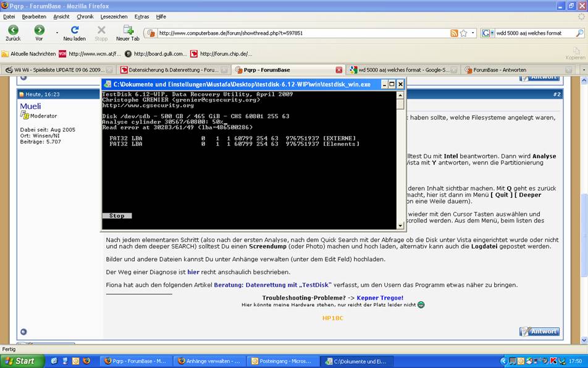This screenshot has height=368, width=588.
Task: Switch to Pqrp - ForumBase taskbar button
Action: [x=136, y=361]
